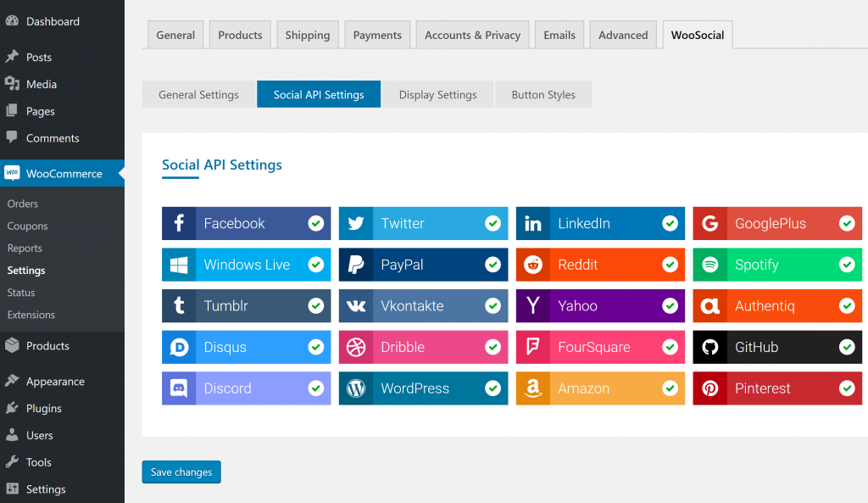Click the Posts pushpin icon in sidebar
The image size is (868, 503).
coord(12,57)
